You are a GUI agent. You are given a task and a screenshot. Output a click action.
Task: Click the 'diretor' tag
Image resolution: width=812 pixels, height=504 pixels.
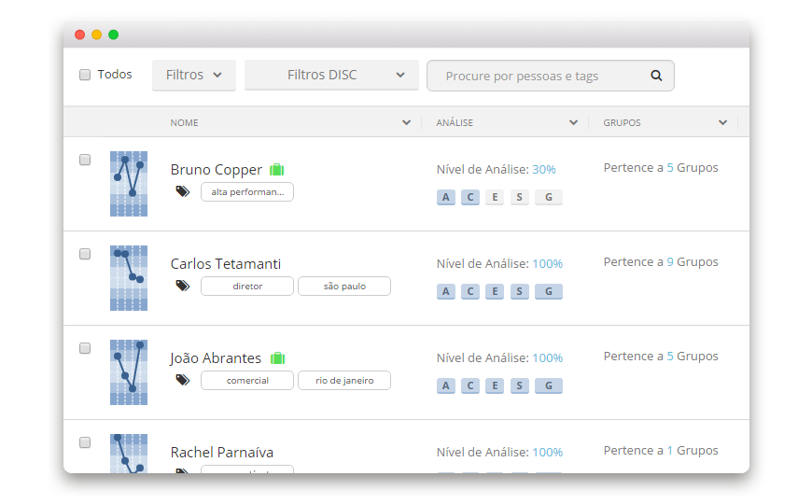pyautogui.click(x=247, y=286)
